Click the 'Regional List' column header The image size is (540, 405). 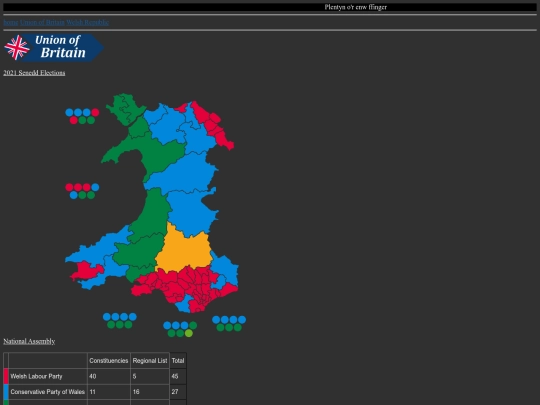pos(150,361)
